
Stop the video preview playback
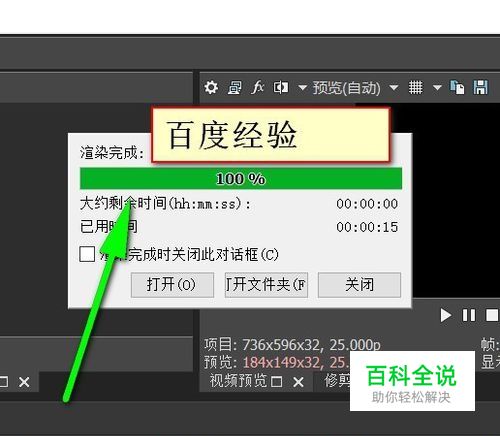tap(492, 315)
